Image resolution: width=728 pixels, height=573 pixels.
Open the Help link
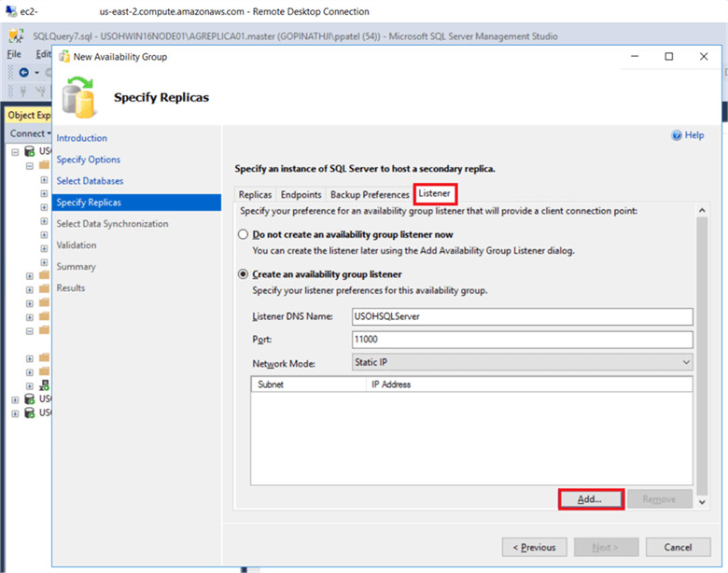(694, 135)
